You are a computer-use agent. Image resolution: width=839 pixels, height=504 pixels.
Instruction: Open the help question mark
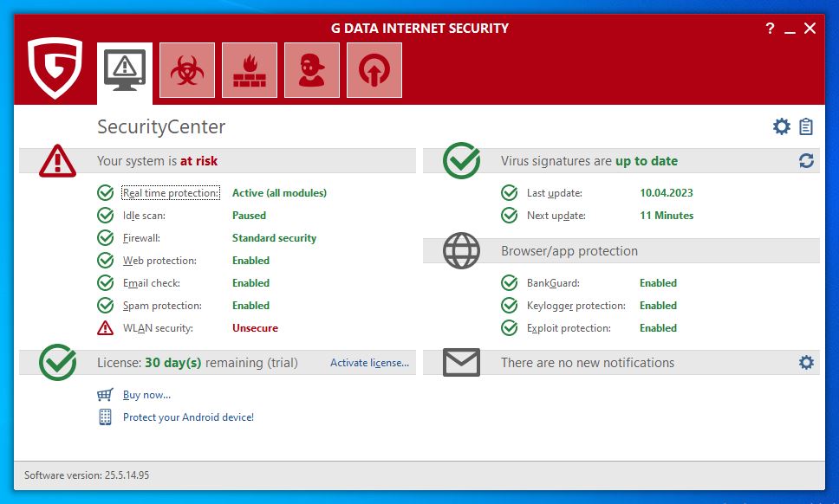(770, 29)
